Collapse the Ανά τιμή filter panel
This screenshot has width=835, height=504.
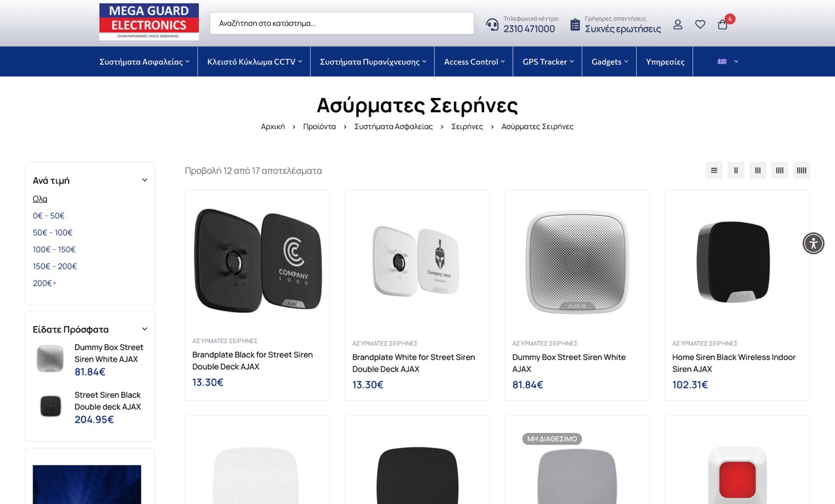pyautogui.click(x=145, y=180)
